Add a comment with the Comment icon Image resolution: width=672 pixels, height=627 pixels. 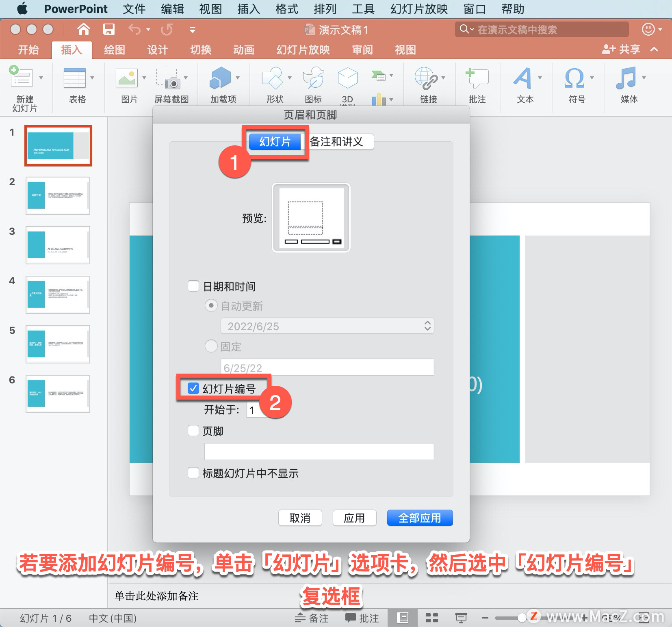point(477,78)
